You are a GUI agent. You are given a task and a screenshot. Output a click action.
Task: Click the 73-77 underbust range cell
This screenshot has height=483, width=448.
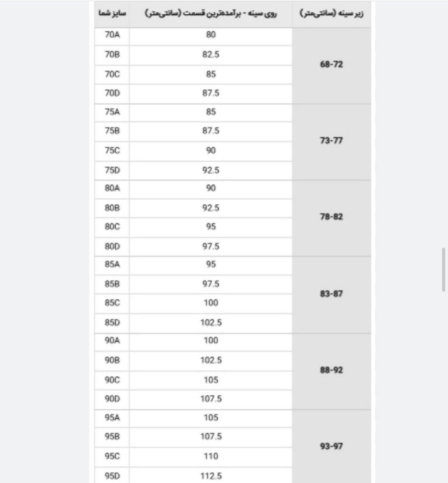pyautogui.click(x=331, y=141)
